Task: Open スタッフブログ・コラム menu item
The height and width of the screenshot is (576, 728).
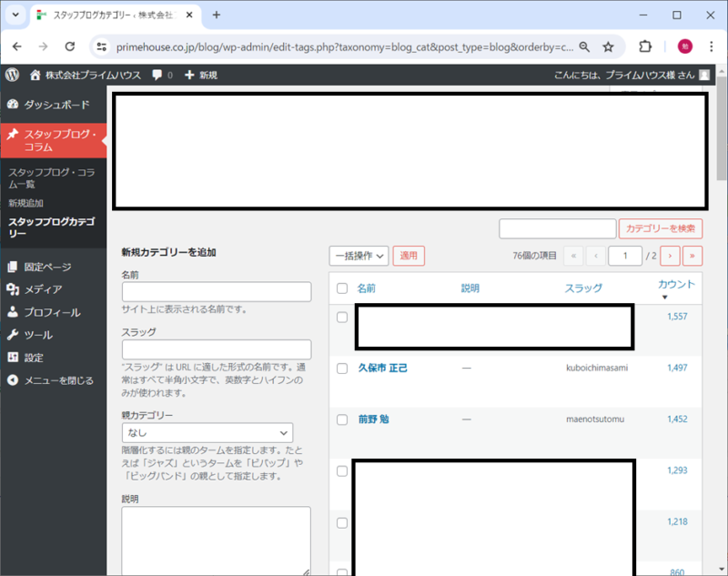Action: (54, 141)
